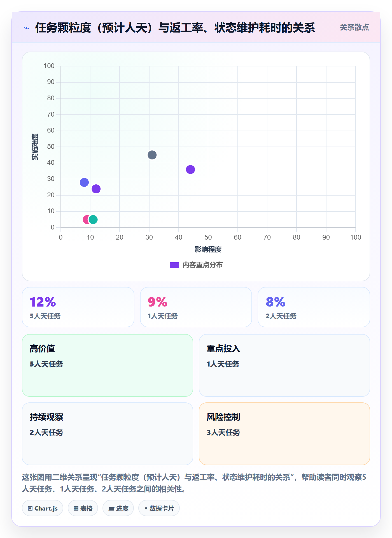
Task: Click the chart title 任务颗粒度（预计人天）与返工率
Action: click(x=175, y=28)
